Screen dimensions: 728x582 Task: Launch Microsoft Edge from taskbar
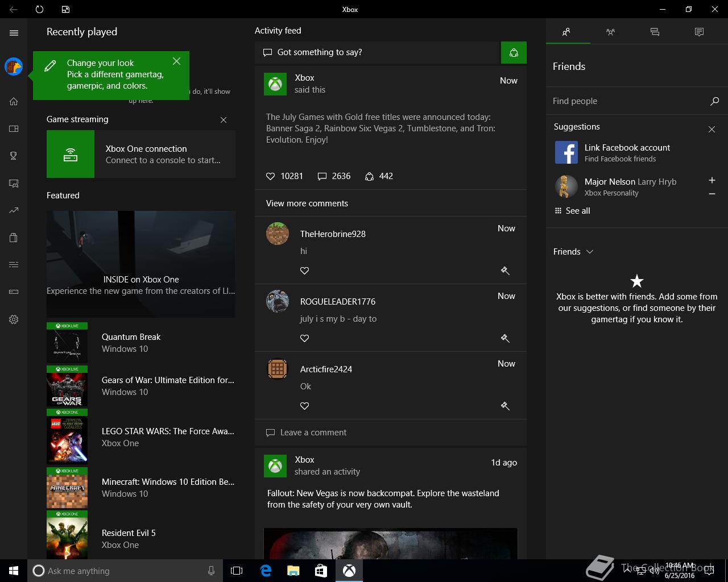point(266,571)
